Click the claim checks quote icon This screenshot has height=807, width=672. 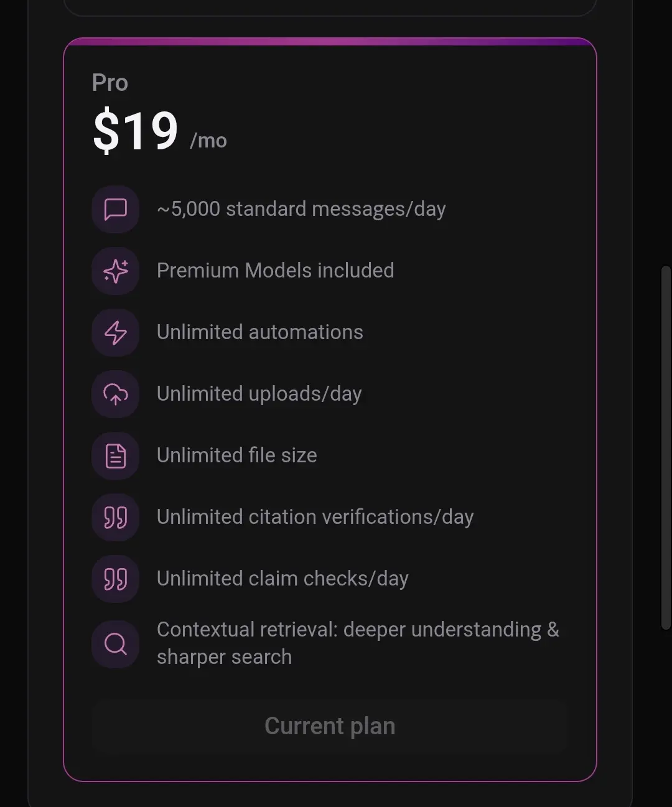click(115, 579)
